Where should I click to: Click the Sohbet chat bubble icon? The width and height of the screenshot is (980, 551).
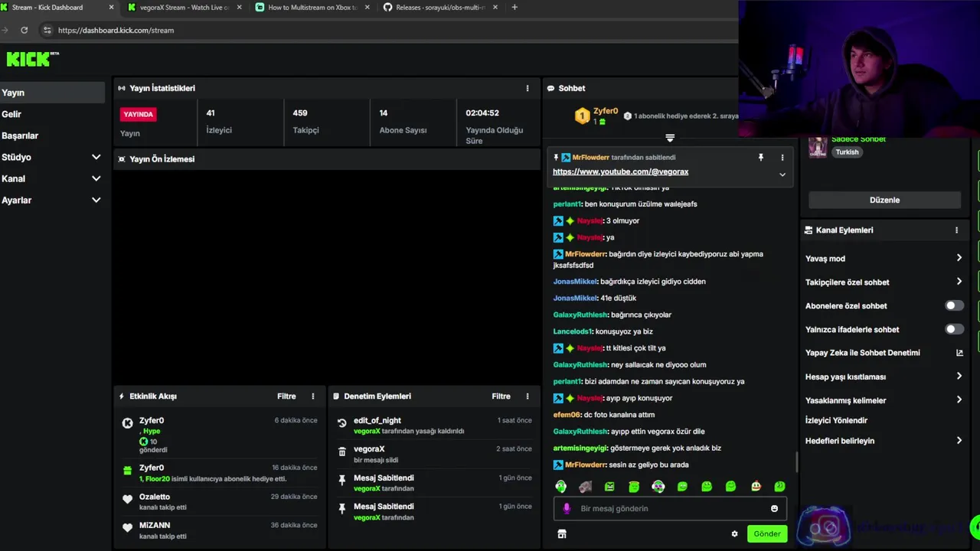point(550,88)
